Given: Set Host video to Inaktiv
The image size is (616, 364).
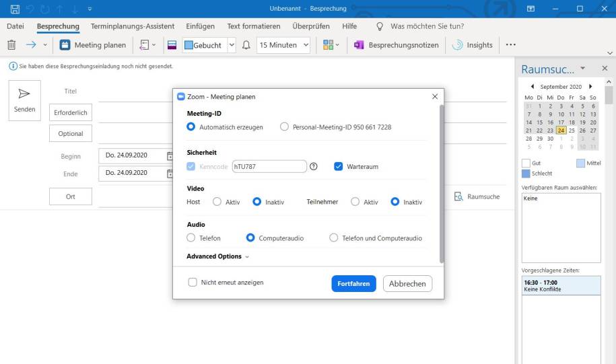Looking at the screenshot, I should 257,202.
